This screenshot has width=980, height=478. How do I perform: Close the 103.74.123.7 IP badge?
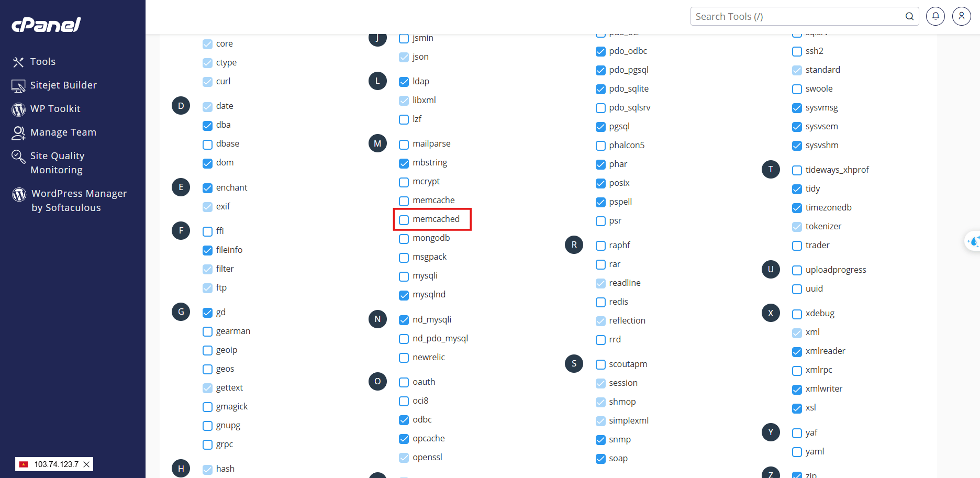coord(86,464)
